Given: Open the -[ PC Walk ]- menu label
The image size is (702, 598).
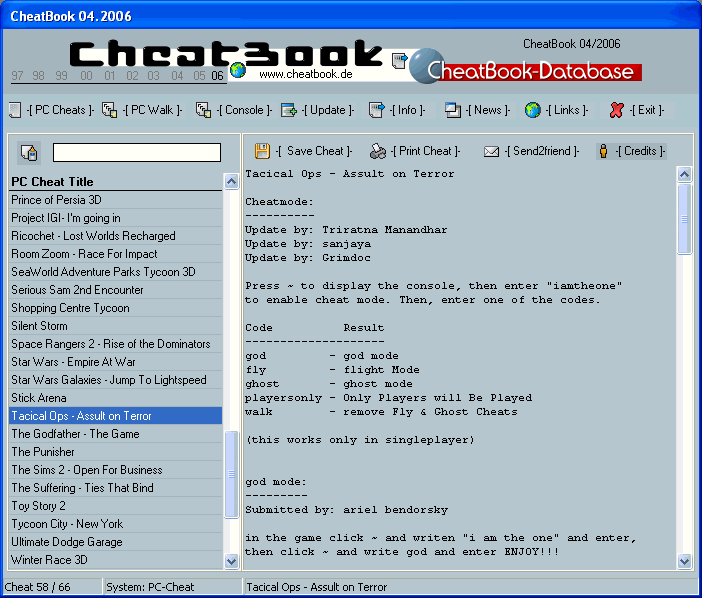Looking at the screenshot, I should pyautogui.click(x=153, y=110).
